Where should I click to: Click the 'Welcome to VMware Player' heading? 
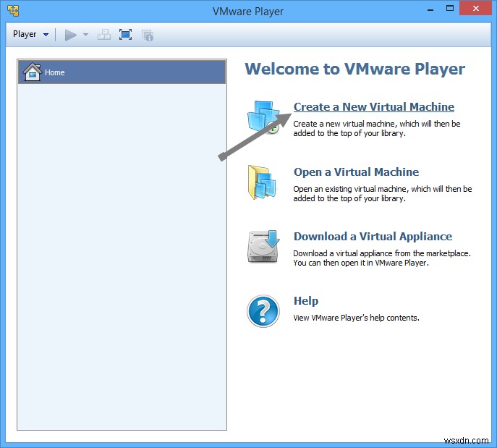pos(355,69)
